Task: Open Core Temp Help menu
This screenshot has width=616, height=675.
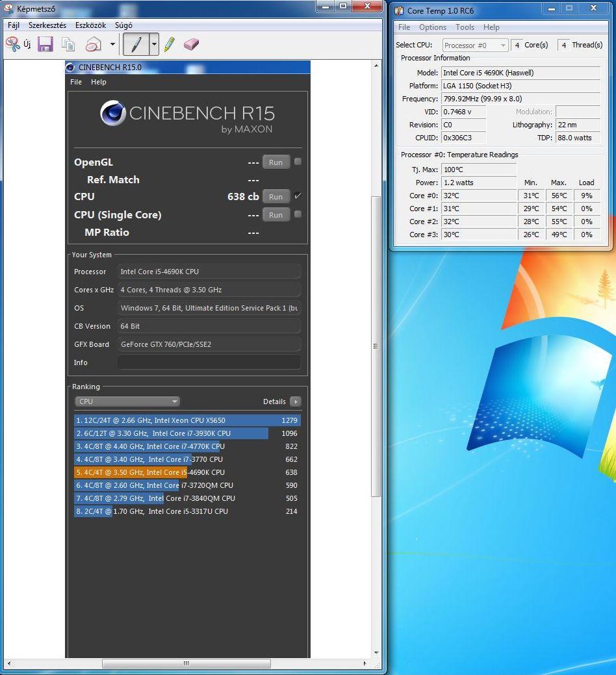Action: pyautogui.click(x=491, y=27)
